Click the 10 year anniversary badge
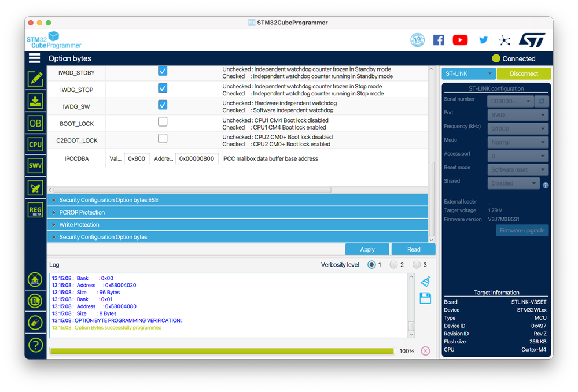578x392 pixels. pyautogui.click(x=417, y=40)
